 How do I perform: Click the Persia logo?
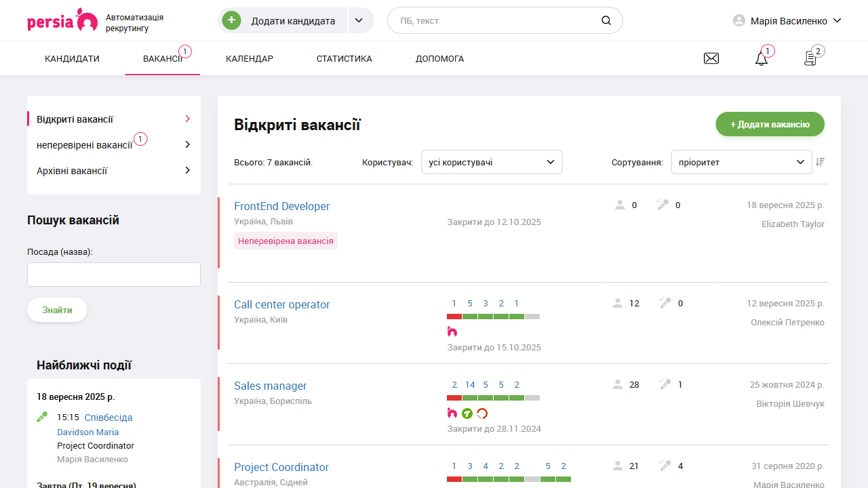[62, 20]
